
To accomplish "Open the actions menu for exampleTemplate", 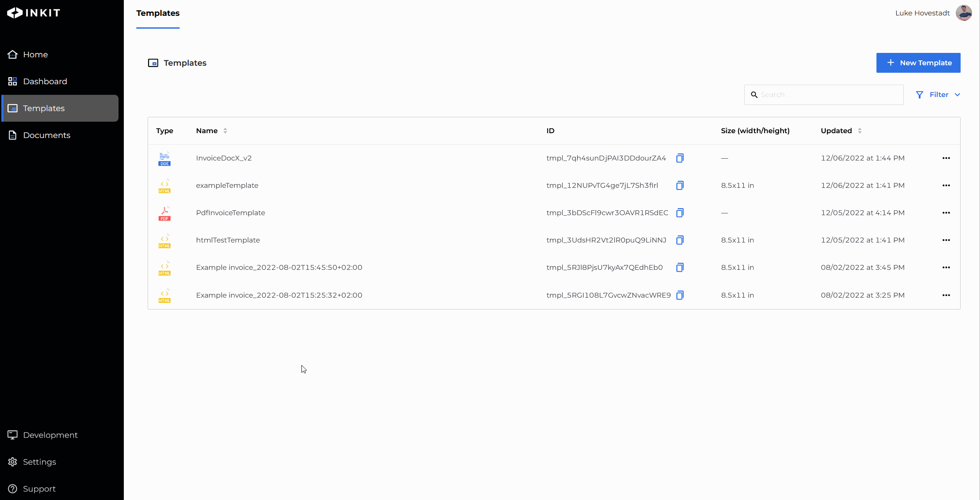I will point(946,185).
